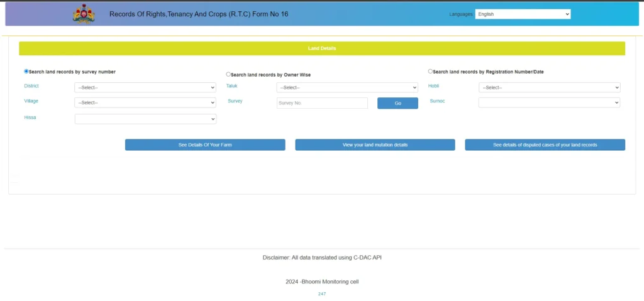Image resolution: width=644 pixels, height=301 pixels.
Task: Click the 247 visitor counter link
Action: click(322, 293)
